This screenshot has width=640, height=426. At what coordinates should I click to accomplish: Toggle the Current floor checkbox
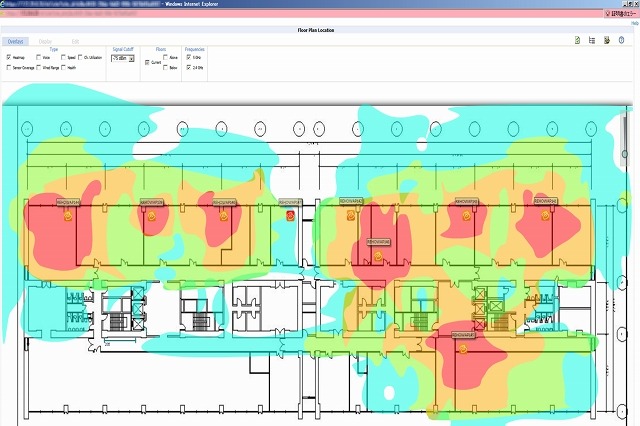coord(147,62)
